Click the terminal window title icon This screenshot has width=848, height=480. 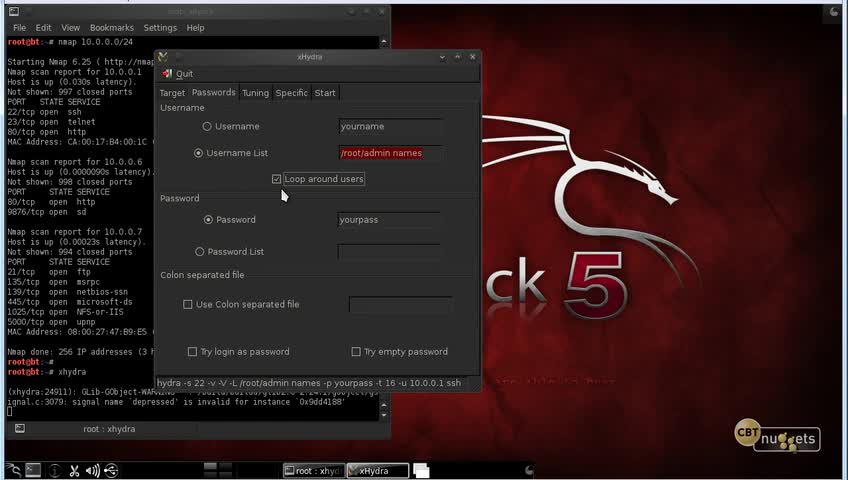point(14,11)
